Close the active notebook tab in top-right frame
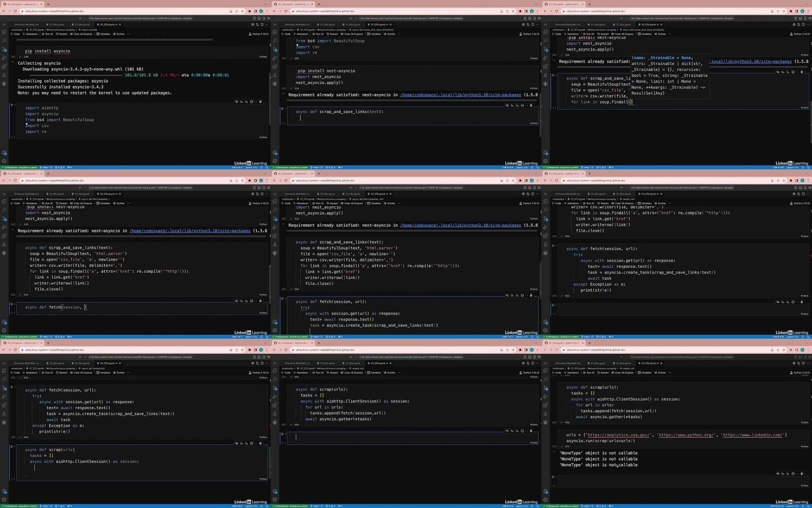Viewport: 812px width, 508px height. [x=661, y=24]
